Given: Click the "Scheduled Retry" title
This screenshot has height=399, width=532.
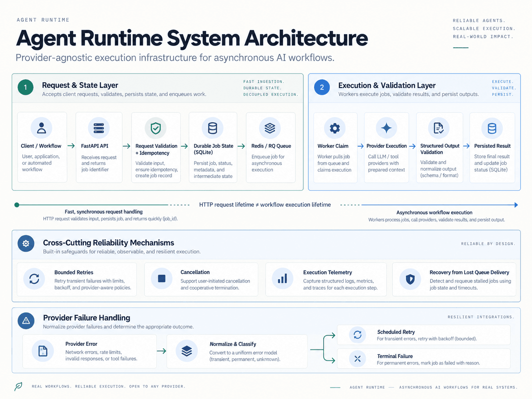Looking at the screenshot, I should [x=396, y=332].
